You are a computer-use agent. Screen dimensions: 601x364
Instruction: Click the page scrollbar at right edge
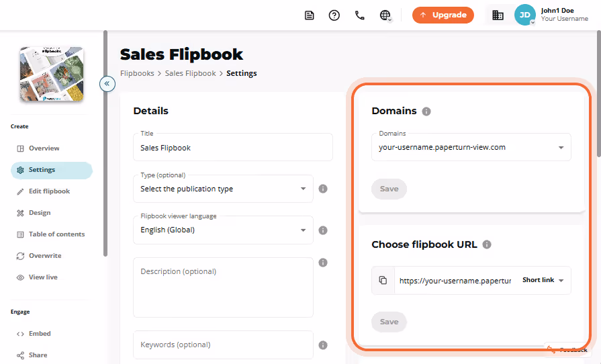(599, 94)
